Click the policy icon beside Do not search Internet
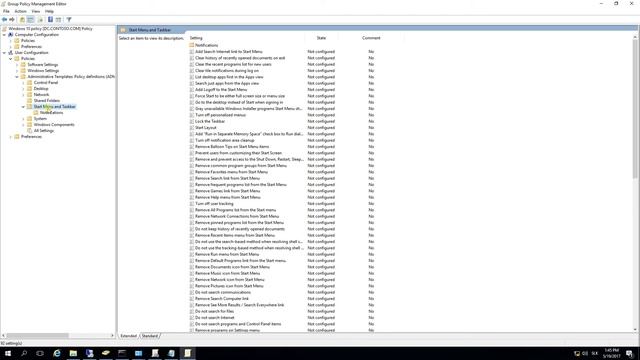Screen dimensions: 640x360 click(191, 318)
